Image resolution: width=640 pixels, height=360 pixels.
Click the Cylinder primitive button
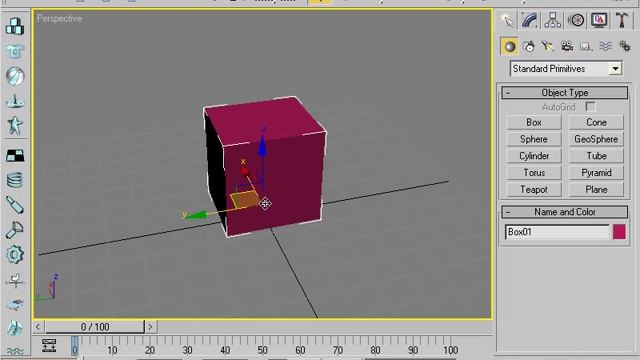(534, 156)
